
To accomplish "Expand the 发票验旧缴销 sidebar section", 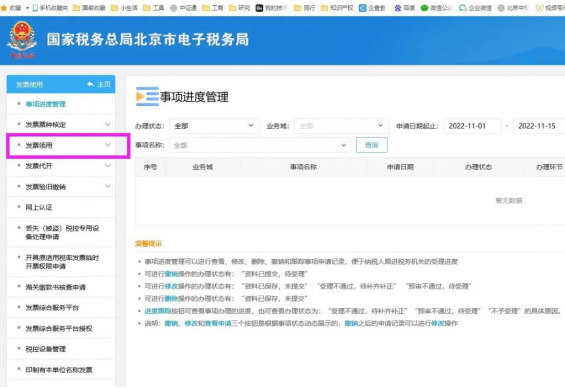I will pyautogui.click(x=61, y=187).
